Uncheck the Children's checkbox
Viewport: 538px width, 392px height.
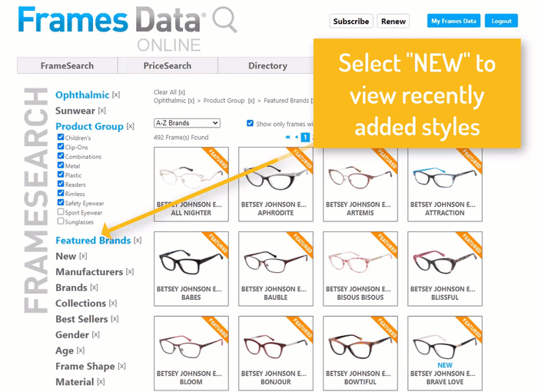point(61,137)
